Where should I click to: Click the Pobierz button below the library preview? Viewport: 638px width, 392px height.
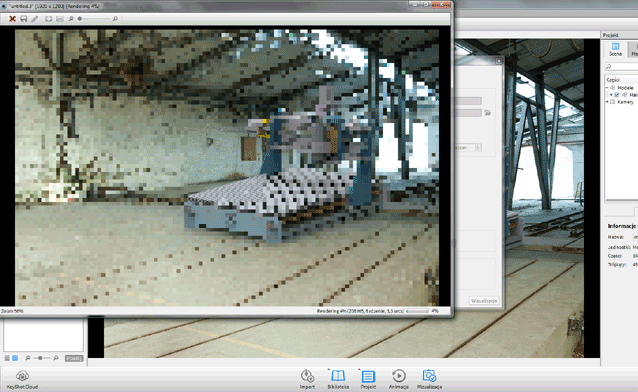pos(74,358)
